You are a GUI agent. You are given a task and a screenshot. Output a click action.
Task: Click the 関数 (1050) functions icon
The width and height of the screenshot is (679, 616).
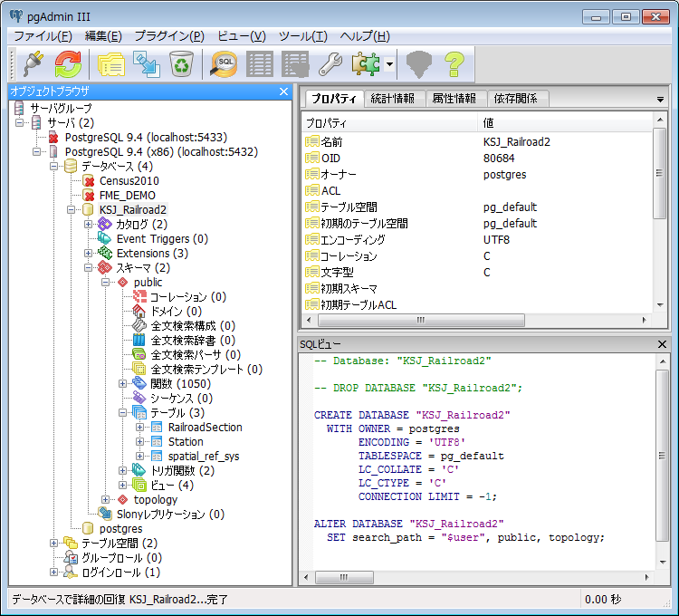[139, 384]
